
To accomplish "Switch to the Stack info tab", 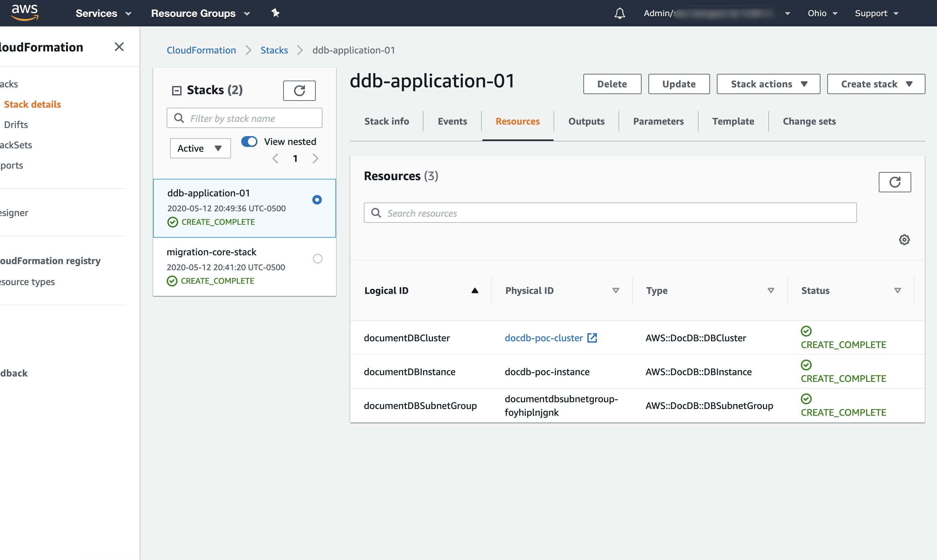I will (387, 121).
